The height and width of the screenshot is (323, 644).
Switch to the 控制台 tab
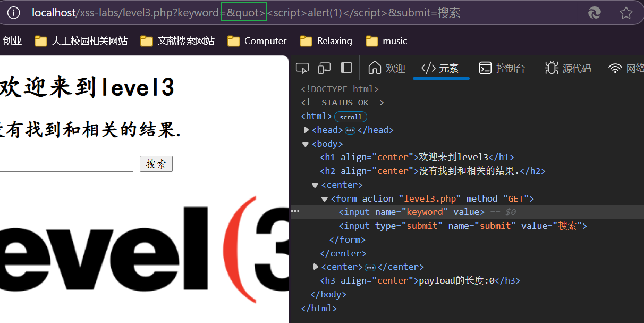pyautogui.click(x=502, y=68)
